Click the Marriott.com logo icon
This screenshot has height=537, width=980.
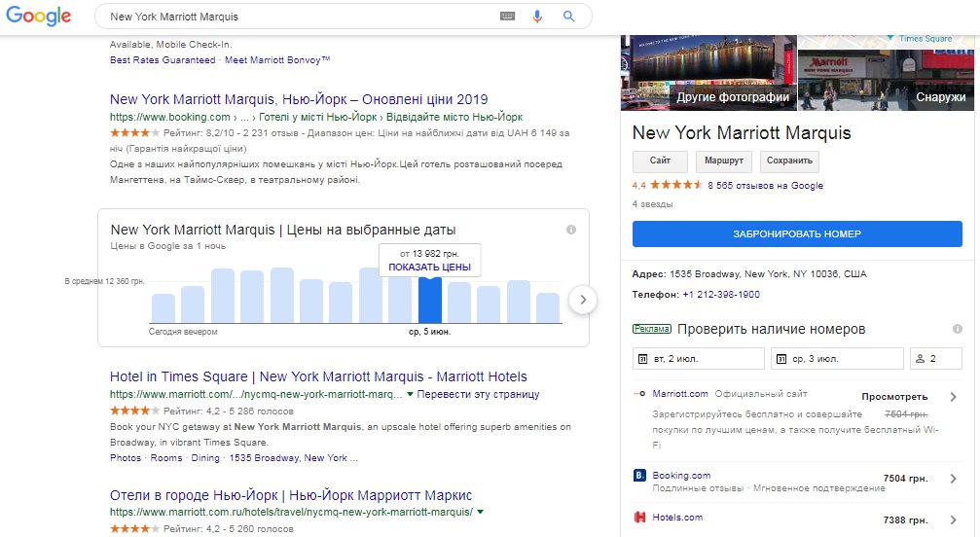click(x=639, y=394)
